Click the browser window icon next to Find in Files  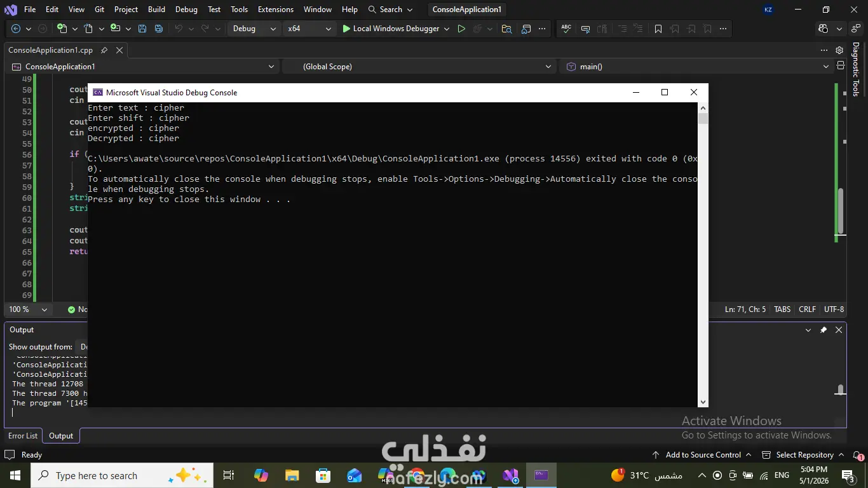point(526,29)
